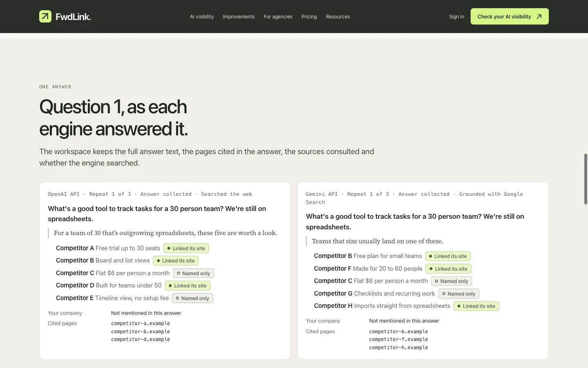Click Competitor B's Linked its site badge in Gemini card
The width and height of the screenshot is (588, 368).
[x=448, y=256]
